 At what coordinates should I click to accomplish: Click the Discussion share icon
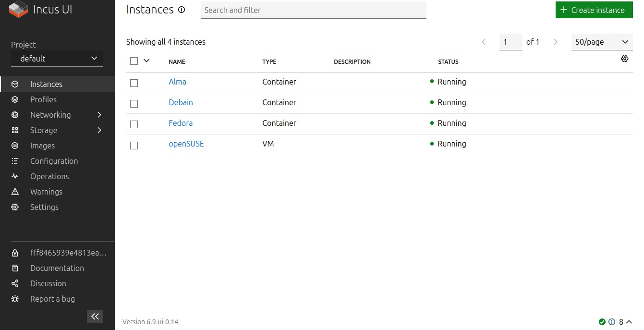pyautogui.click(x=15, y=283)
